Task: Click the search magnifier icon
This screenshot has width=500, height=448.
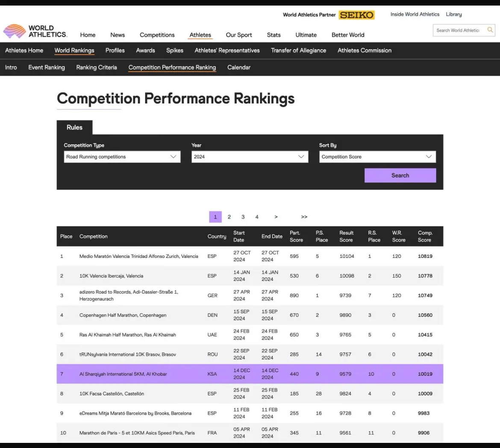Action: pos(490,30)
